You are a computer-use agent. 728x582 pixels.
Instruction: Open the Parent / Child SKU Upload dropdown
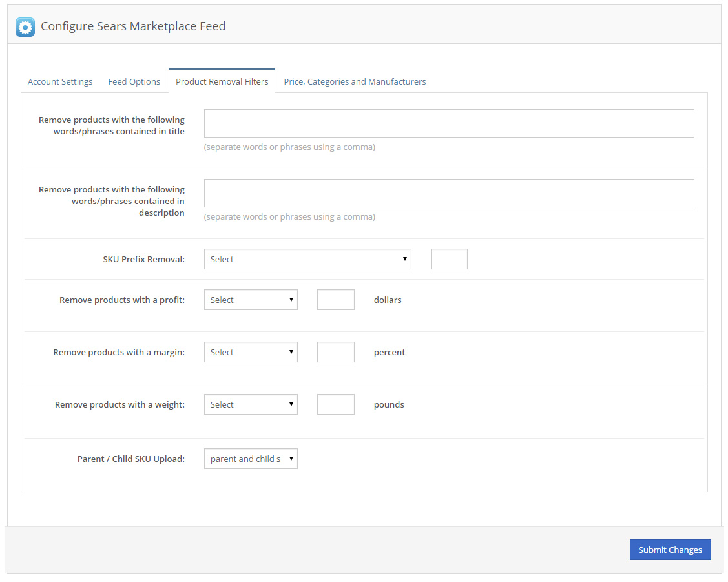point(251,459)
